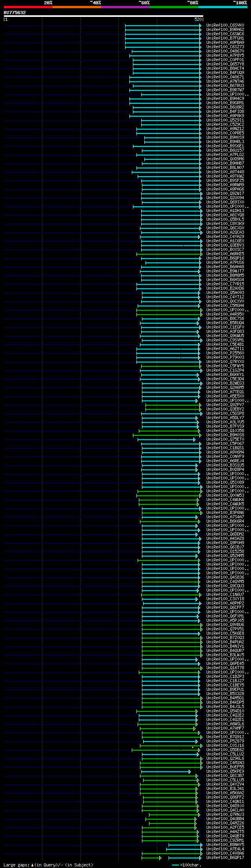Select label UniRef100_P25560
The height and width of the screenshot is (868, 251).
click(x=225, y=353)
